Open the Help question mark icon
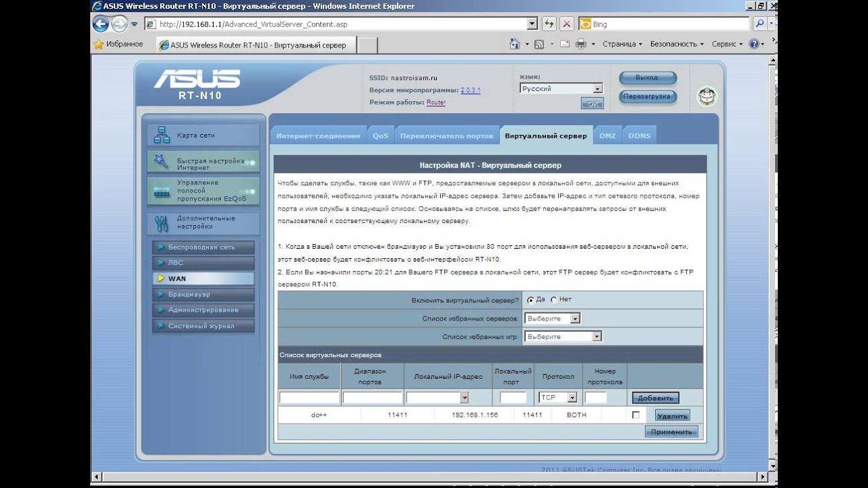Viewport: 868px width, 488px height. pyautogui.click(x=753, y=44)
